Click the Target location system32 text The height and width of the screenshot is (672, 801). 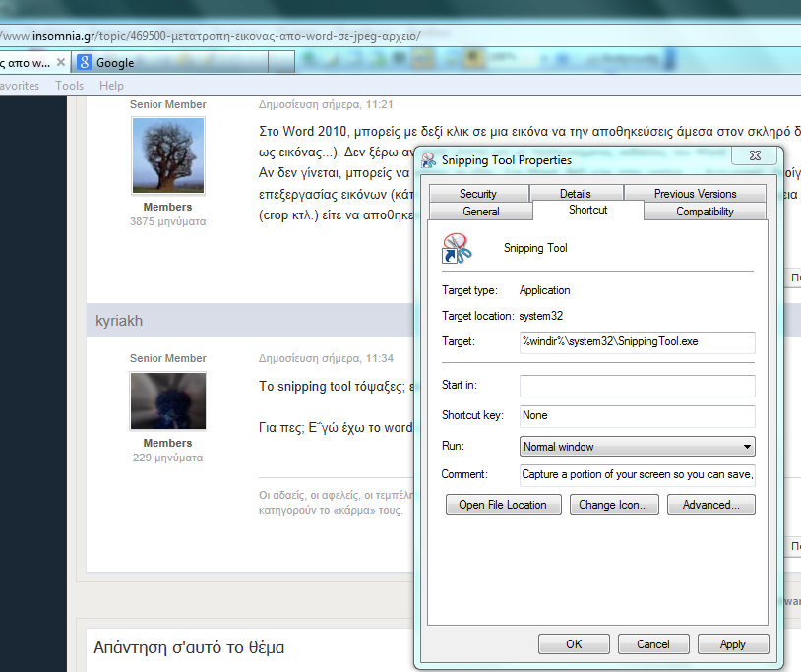[541, 316]
